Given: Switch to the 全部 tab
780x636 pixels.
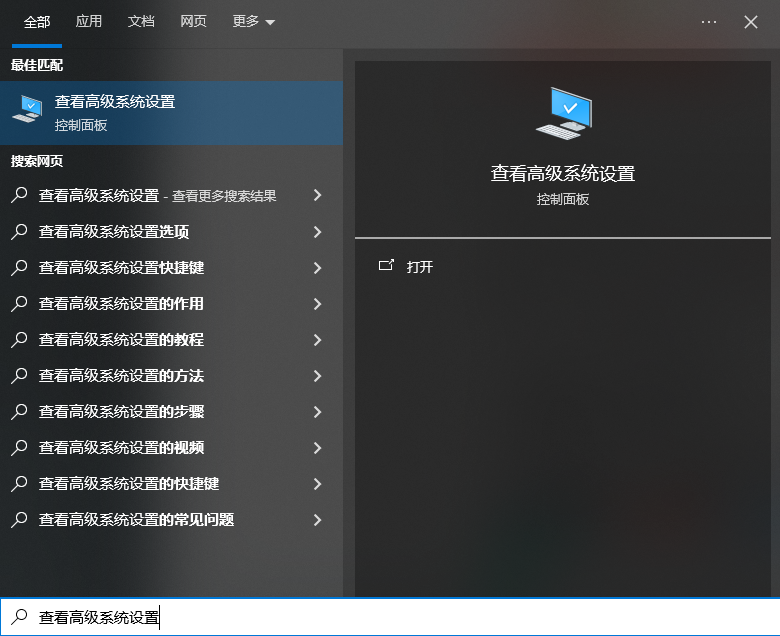Looking at the screenshot, I should pos(37,22).
